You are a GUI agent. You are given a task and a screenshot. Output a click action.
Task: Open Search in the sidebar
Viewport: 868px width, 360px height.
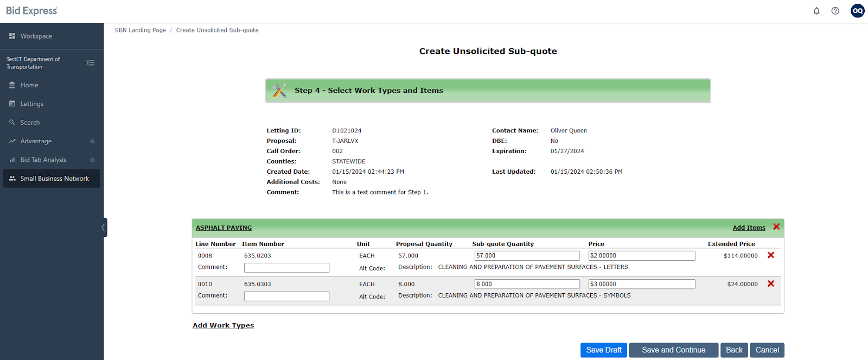[30, 123]
